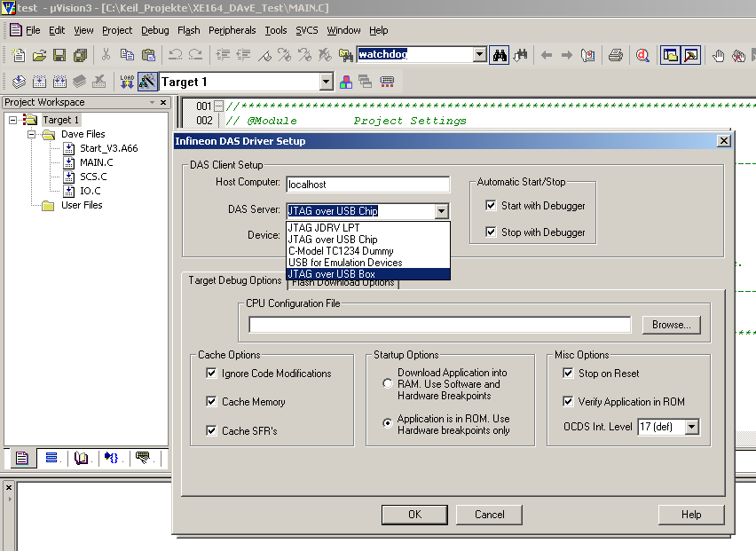Screen dimensions: 756x551
Task: Click the Indent selected text icon
Action: [x=222, y=55]
